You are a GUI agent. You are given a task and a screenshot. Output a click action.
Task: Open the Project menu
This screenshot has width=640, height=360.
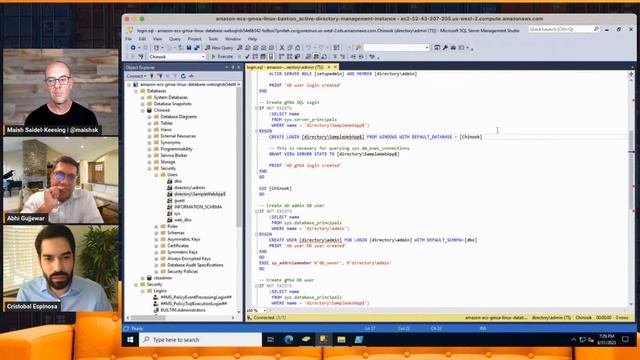pos(194,39)
